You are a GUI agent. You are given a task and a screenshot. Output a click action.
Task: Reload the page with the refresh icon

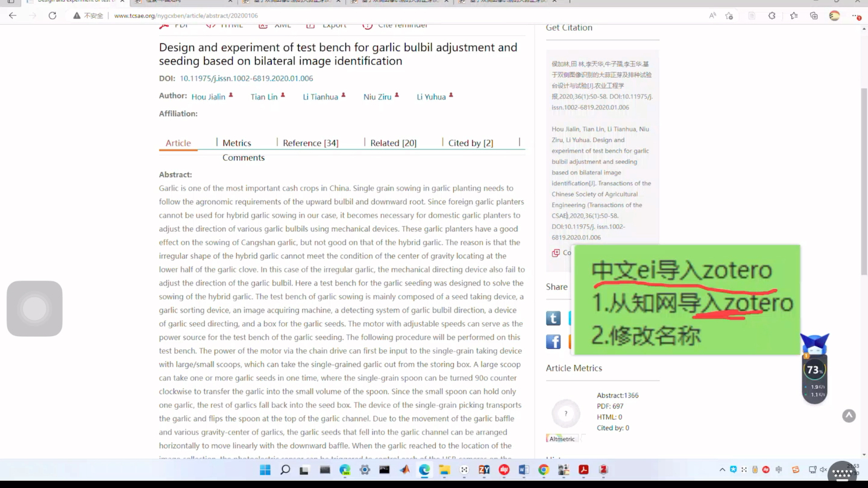pyautogui.click(x=52, y=16)
